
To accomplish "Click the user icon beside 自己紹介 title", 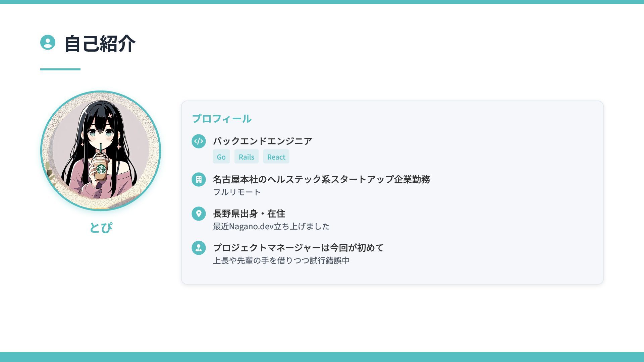I will click(x=48, y=42).
